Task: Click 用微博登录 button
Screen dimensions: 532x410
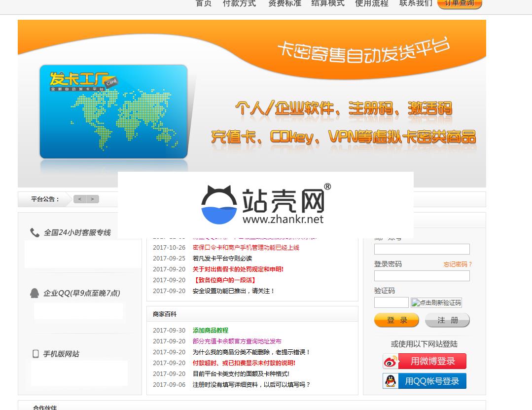Action: [425, 361]
